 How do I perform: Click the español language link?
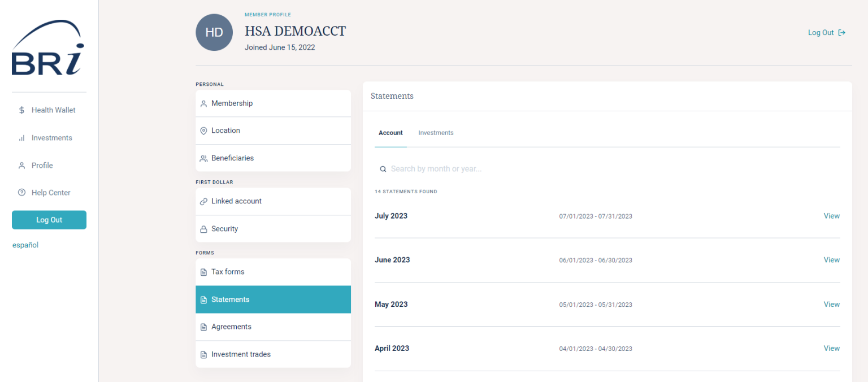[x=25, y=245]
